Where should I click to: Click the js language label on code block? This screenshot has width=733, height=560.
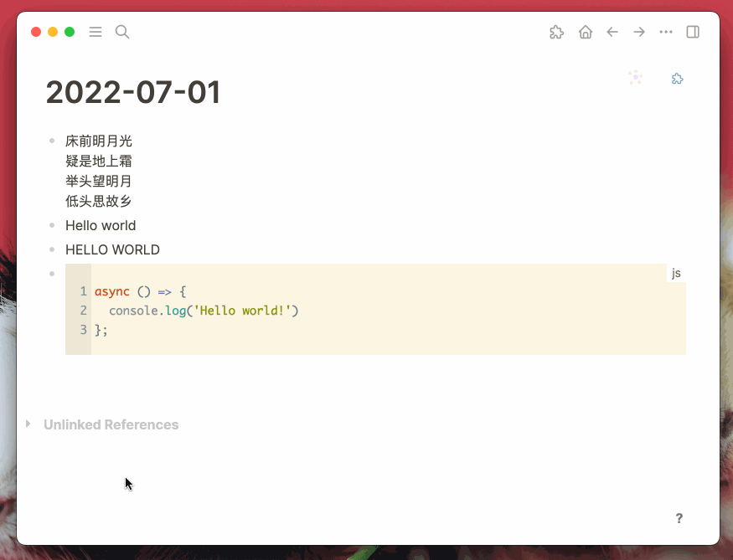(x=676, y=273)
